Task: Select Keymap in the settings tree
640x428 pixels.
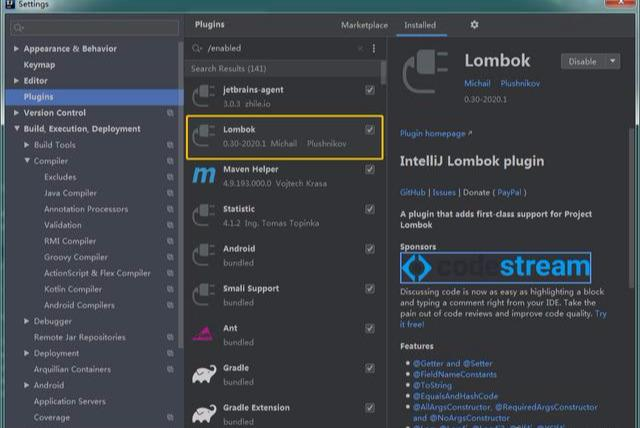Action: [x=39, y=65]
